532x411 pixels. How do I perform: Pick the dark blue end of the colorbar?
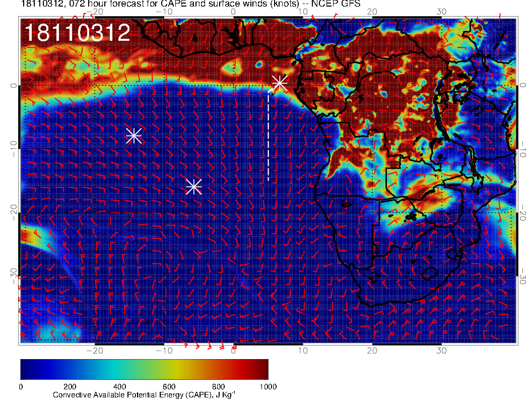pyautogui.click(x=25, y=369)
